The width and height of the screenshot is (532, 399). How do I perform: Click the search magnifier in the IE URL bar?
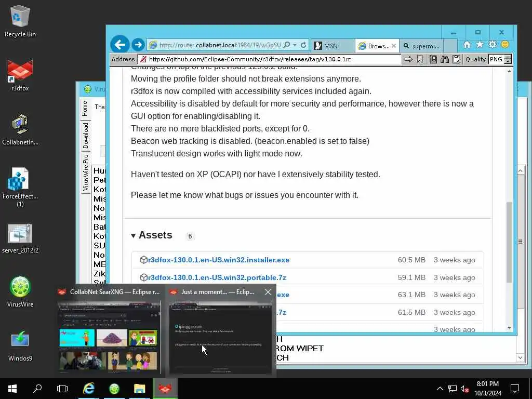click(287, 45)
